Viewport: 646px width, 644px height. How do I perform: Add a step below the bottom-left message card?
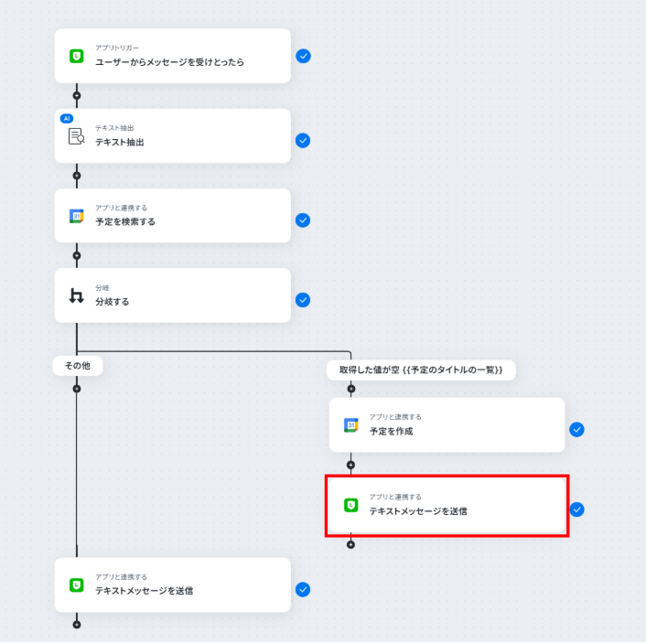tap(77, 625)
